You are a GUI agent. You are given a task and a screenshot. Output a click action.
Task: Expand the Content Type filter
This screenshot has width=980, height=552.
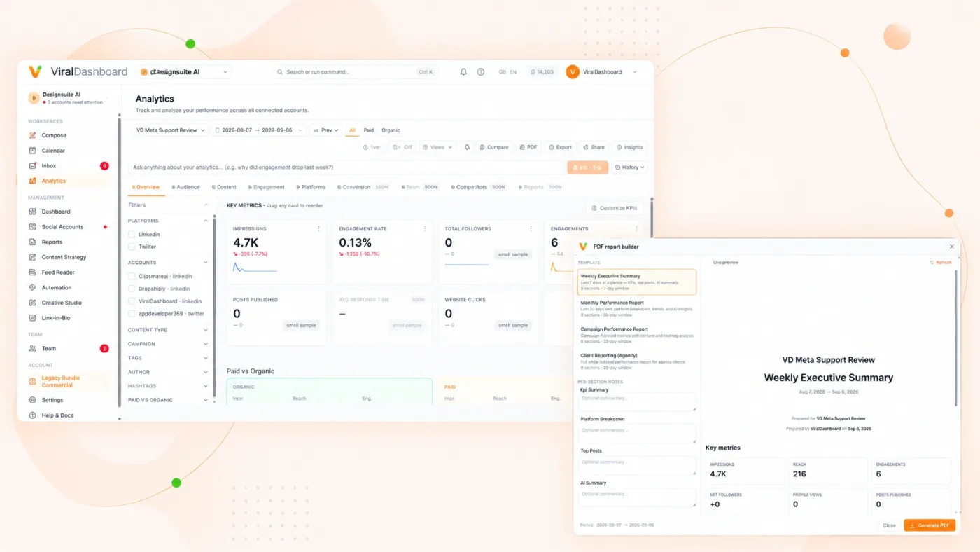click(168, 330)
